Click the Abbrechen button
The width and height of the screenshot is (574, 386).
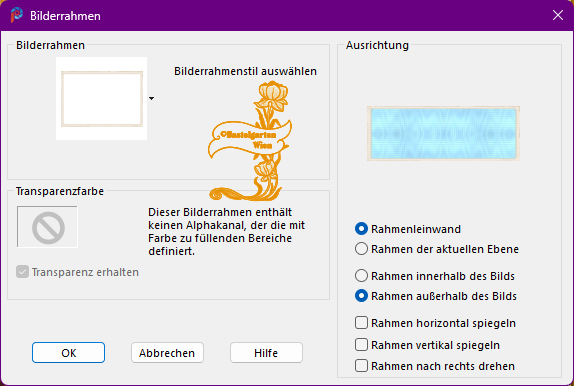[x=167, y=353]
